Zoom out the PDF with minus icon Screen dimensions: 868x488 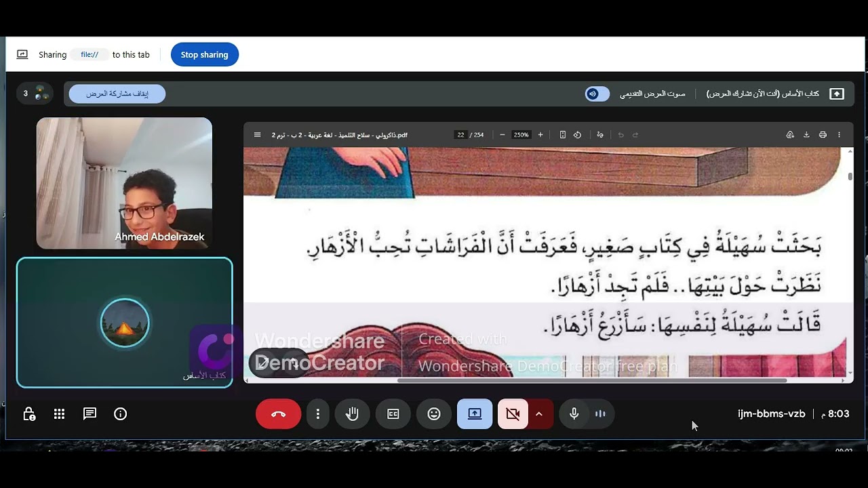click(x=502, y=135)
